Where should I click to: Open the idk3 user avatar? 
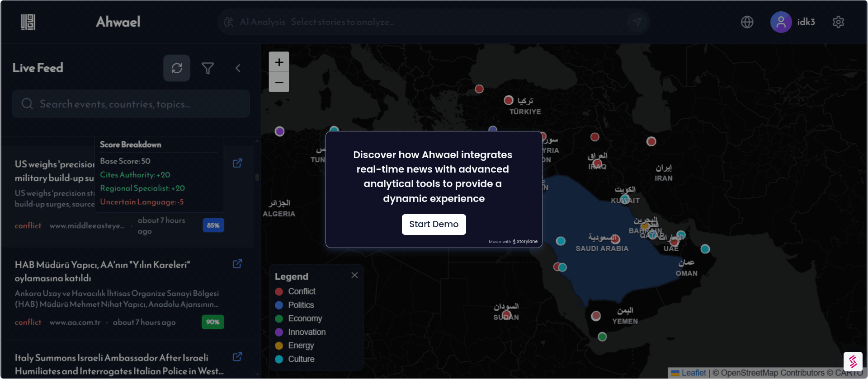coord(781,22)
